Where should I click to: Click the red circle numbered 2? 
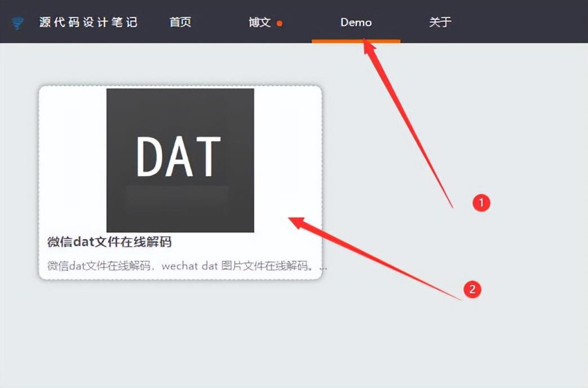[x=472, y=289]
